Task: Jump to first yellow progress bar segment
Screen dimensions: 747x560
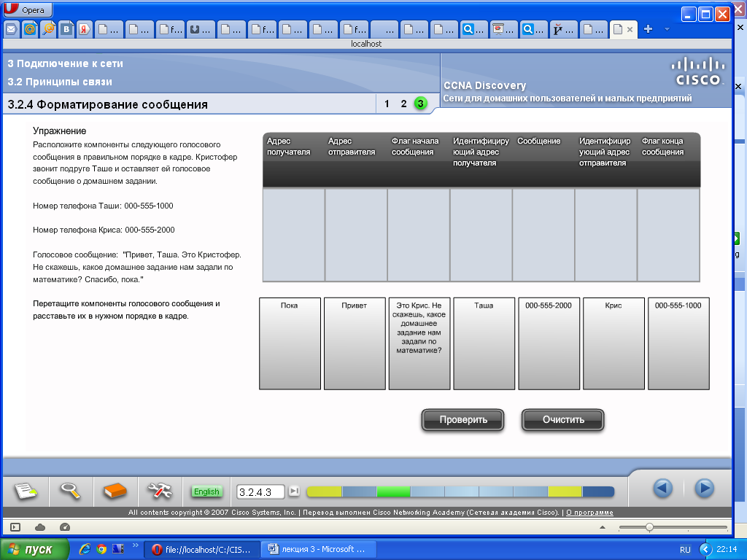Action: point(325,491)
